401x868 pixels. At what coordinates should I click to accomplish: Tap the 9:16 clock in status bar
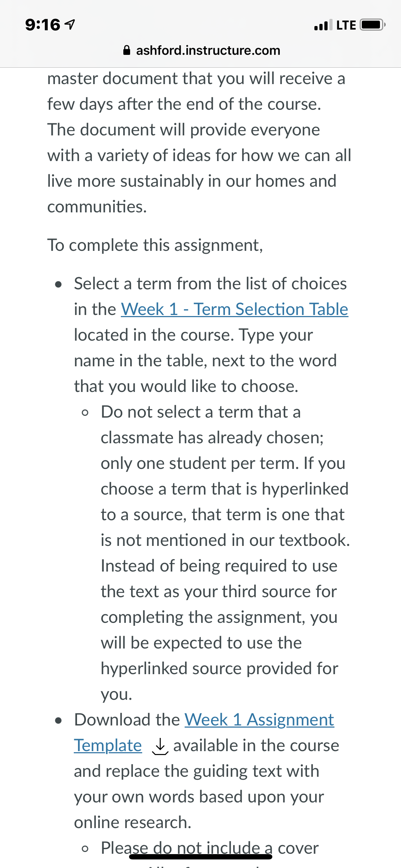click(x=43, y=25)
